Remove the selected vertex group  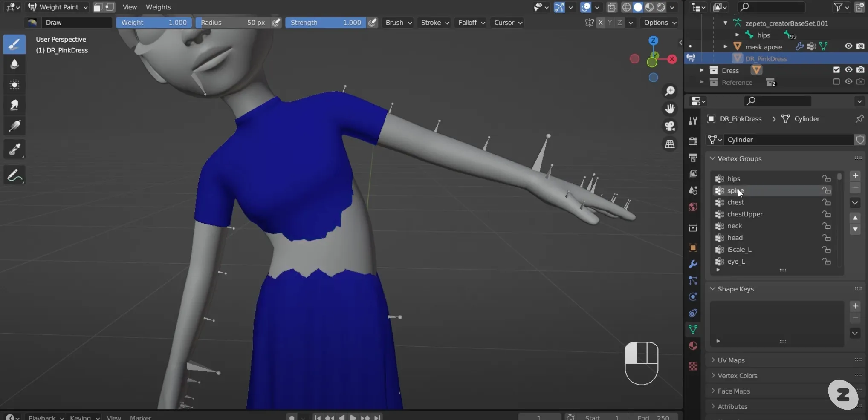(855, 187)
